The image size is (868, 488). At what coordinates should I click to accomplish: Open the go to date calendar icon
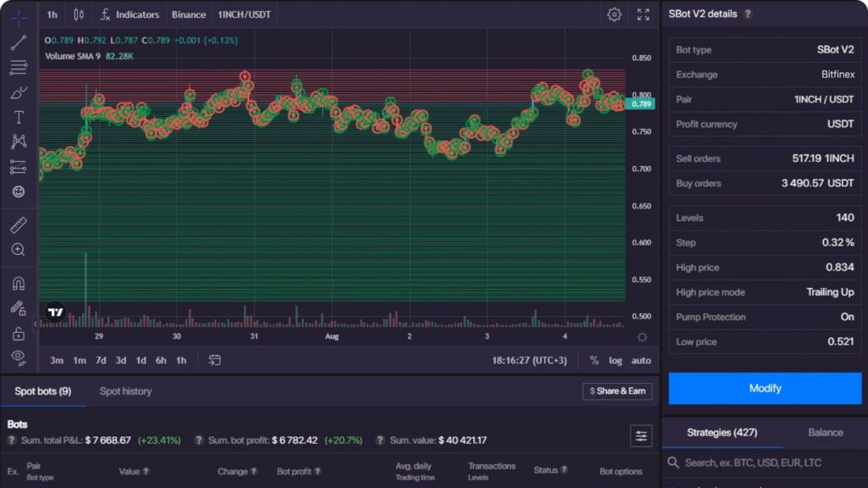coord(214,360)
